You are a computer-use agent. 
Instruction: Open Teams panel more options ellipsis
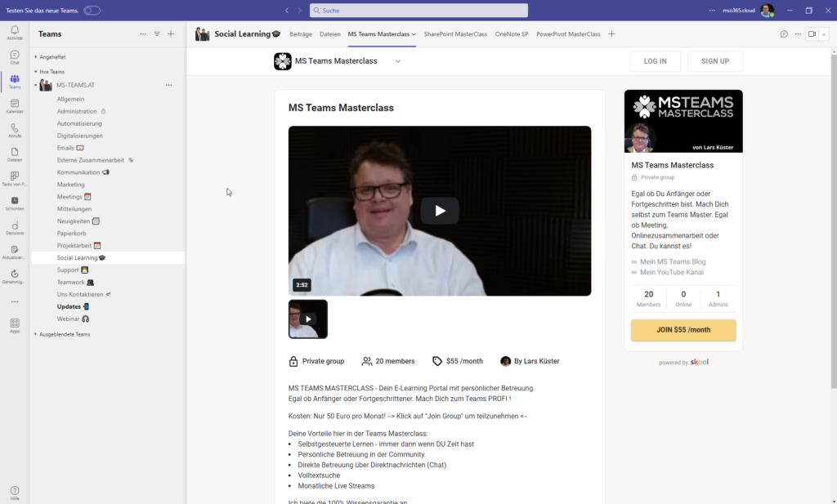click(143, 33)
